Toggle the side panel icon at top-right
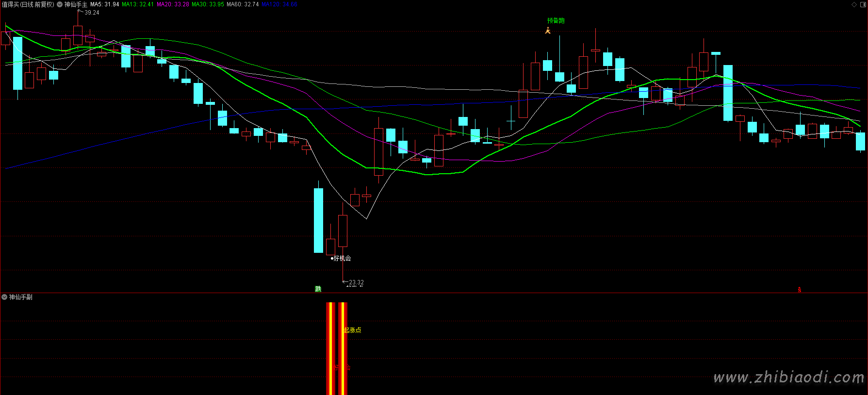868x395 pixels. coord(862,4)
